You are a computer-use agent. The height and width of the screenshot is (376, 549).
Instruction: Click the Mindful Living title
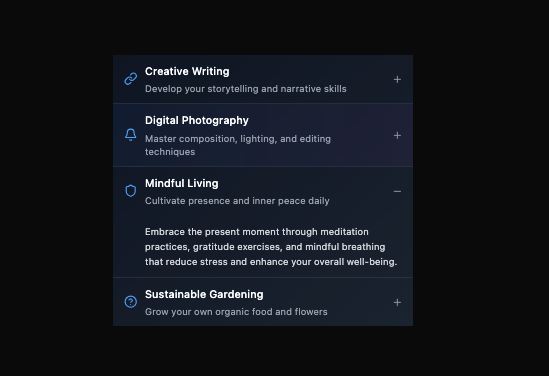182,183
